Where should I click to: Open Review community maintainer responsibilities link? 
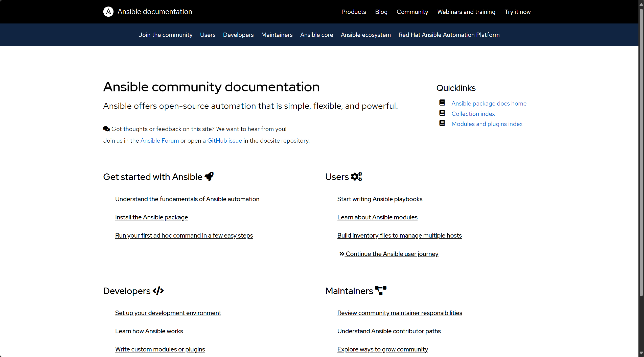tap(400, 313)
